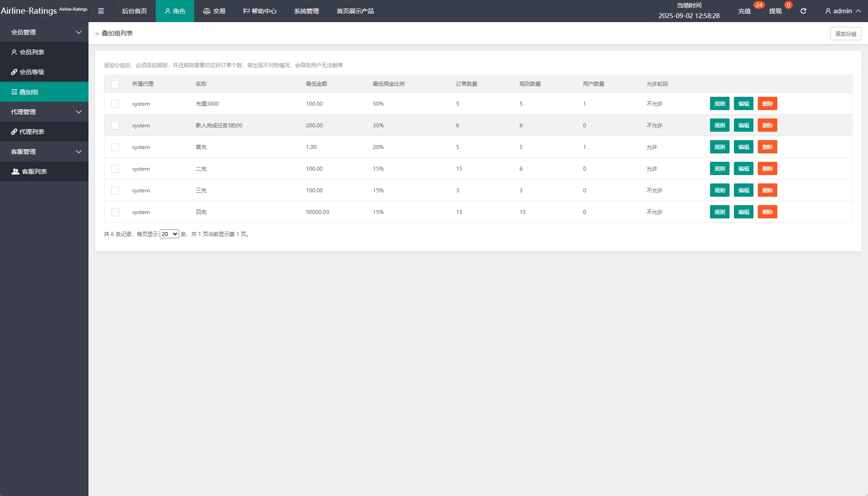Screen dimensions: 868x496
Task: Check the 充值3000 row checkbox
Action: [x=115, y=104]
